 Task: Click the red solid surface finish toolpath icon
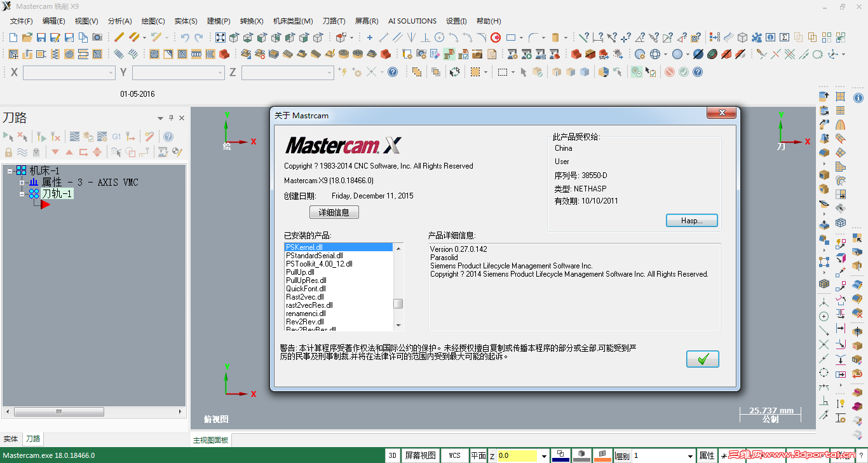385,54
